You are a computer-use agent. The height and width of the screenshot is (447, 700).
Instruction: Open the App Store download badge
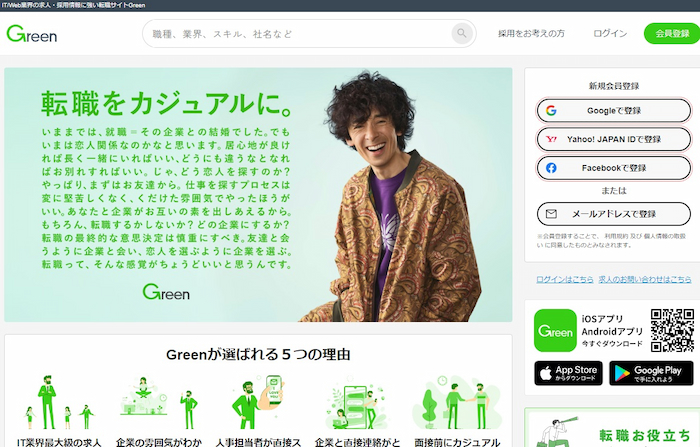coord(568,373)
